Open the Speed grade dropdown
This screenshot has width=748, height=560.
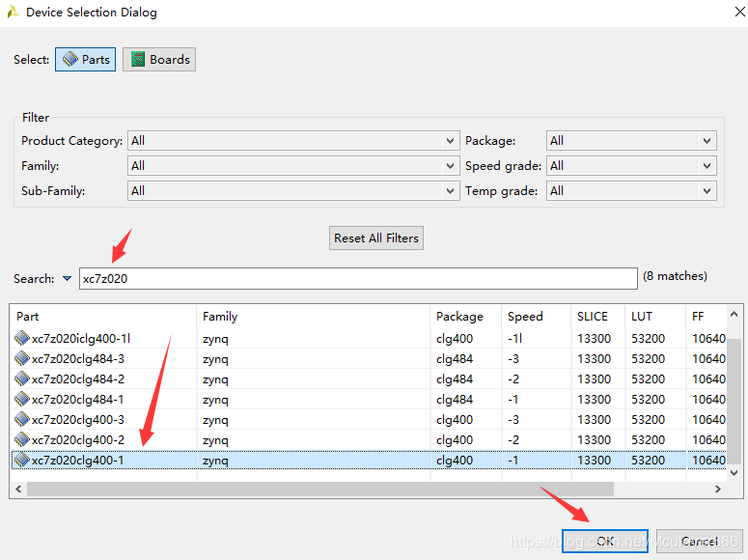coord(631,166)
